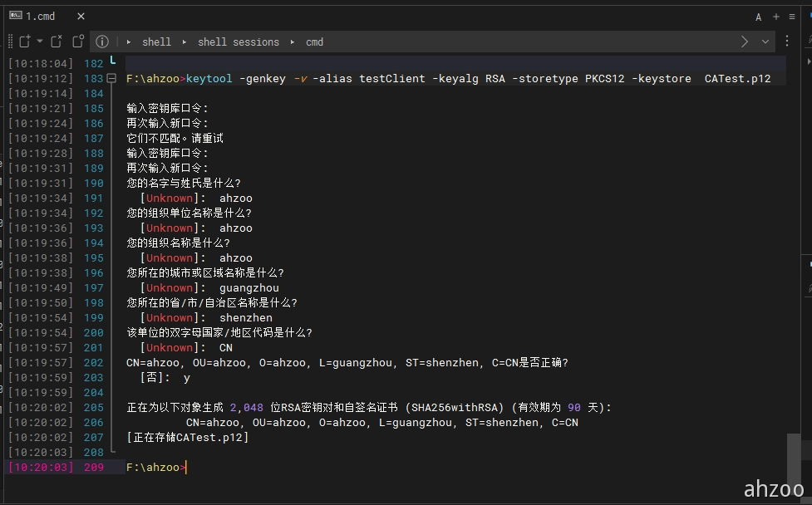Expand the command bar down-chevron dropdown
Screen dimensions: 812x505
(765, 42)
